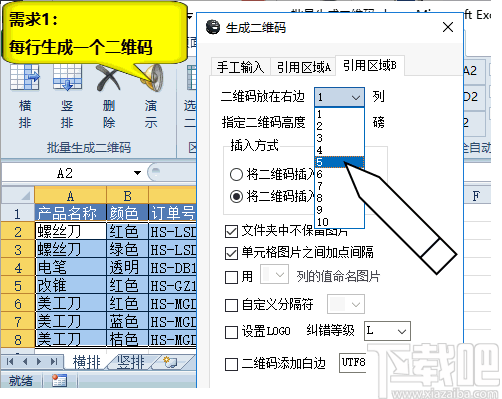Click the 绿色 cell

127,249
